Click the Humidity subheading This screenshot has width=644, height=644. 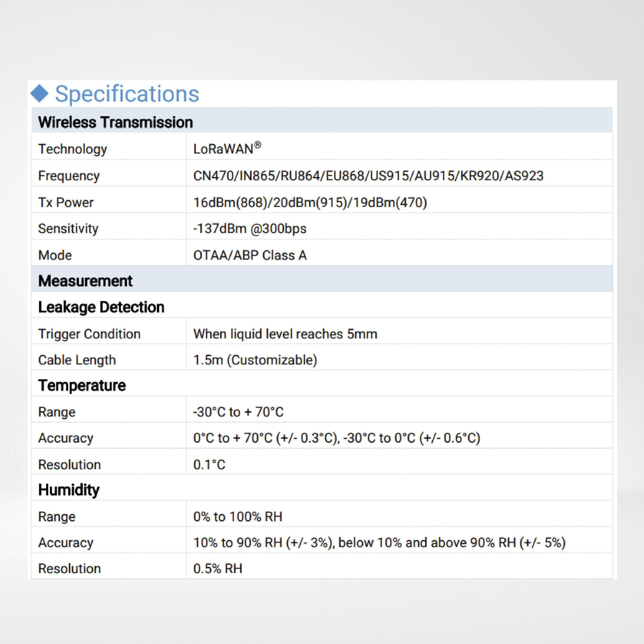(x=69, y=490)
